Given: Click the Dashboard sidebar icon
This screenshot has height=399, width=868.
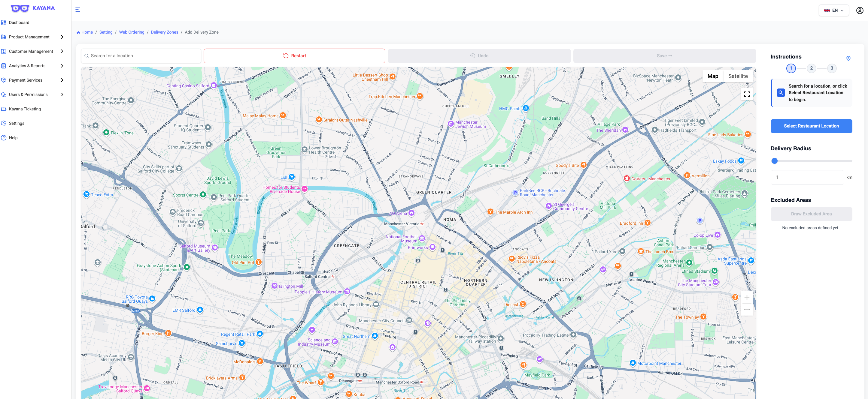Looking at the screenshot, I should 4,22.
